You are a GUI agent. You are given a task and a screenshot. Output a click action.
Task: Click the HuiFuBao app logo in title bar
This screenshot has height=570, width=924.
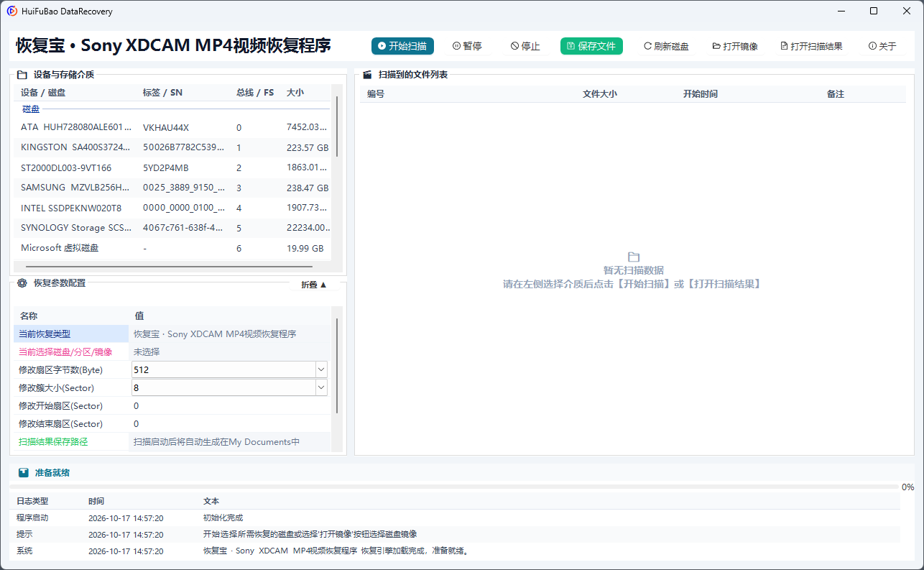[x=12, y=12]
